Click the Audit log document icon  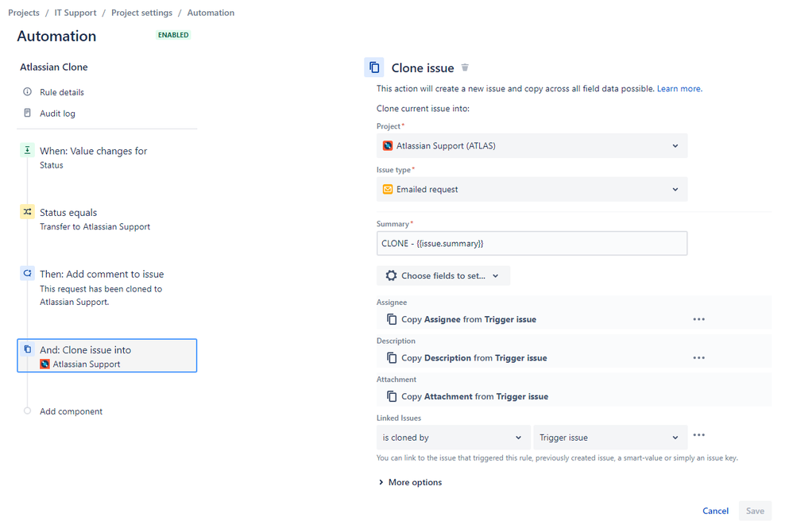27,113
